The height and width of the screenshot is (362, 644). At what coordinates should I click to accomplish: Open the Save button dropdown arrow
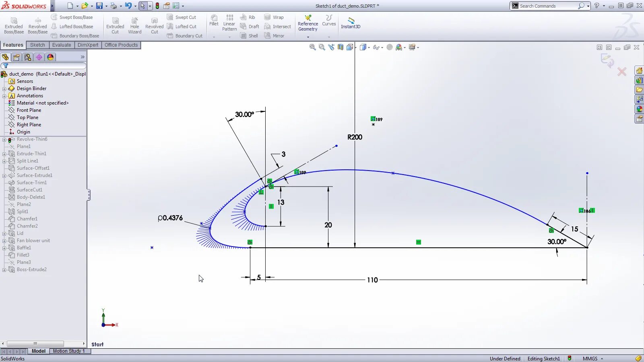(x=106, y=6)
